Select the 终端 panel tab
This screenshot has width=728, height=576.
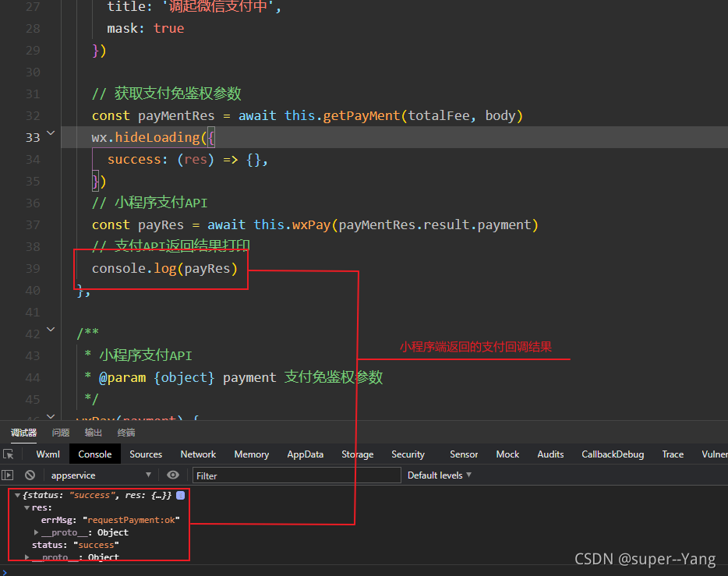125,433
